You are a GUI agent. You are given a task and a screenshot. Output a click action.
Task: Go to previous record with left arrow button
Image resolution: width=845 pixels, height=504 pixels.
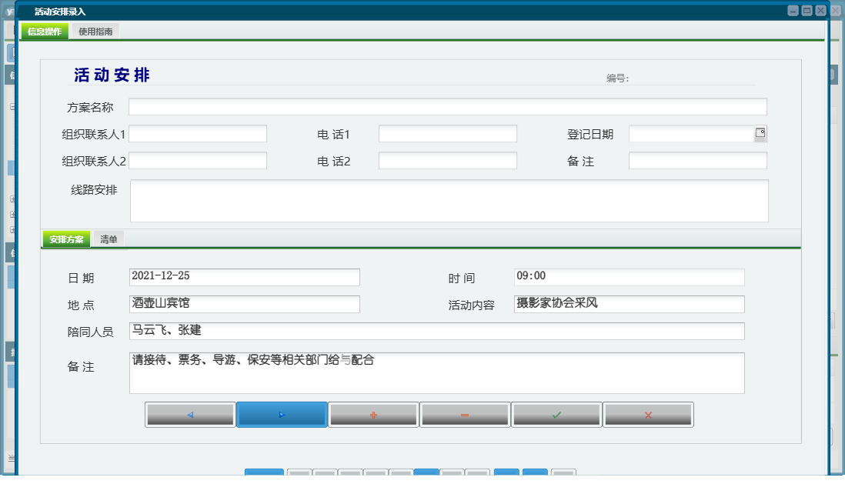coord(190,415)
